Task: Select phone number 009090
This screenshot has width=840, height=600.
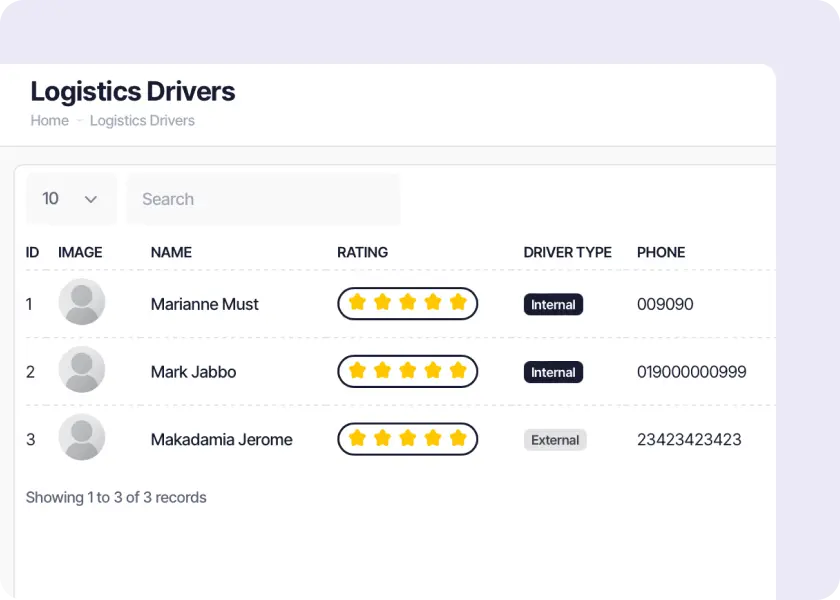Action: 665,304
